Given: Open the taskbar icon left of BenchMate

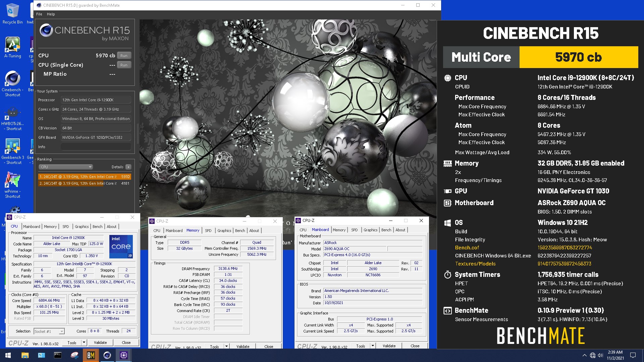Looking at the screenshot, I should [x=74, y=355].
